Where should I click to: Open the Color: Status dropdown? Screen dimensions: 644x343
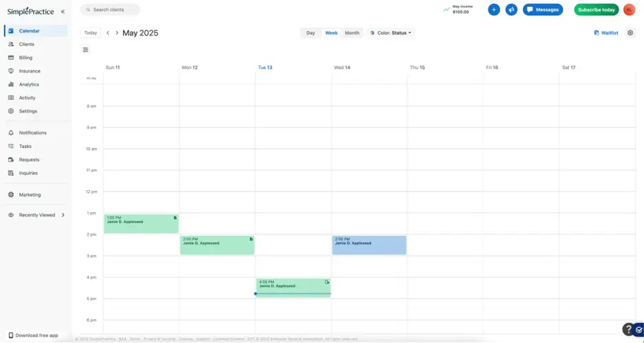tap(391, 33)
